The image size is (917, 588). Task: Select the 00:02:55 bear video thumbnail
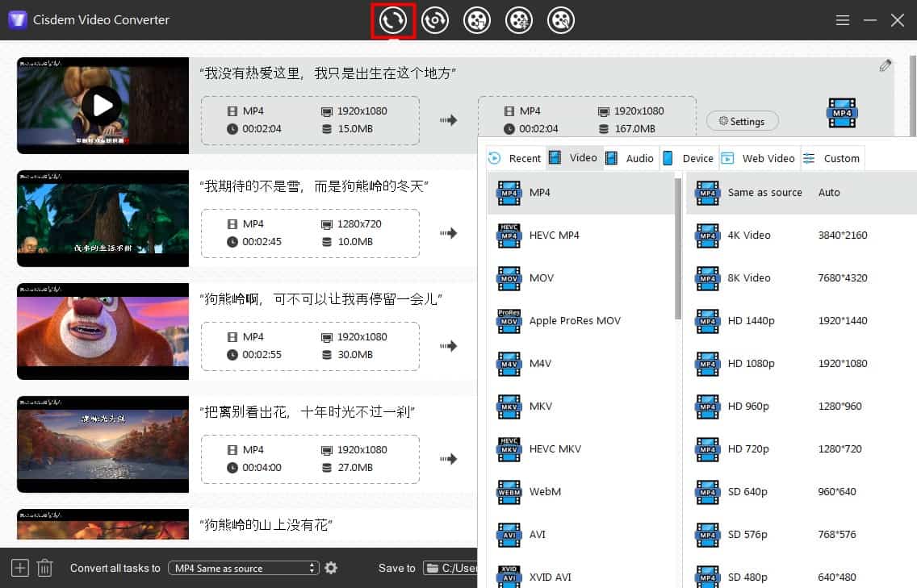(103, 332)
